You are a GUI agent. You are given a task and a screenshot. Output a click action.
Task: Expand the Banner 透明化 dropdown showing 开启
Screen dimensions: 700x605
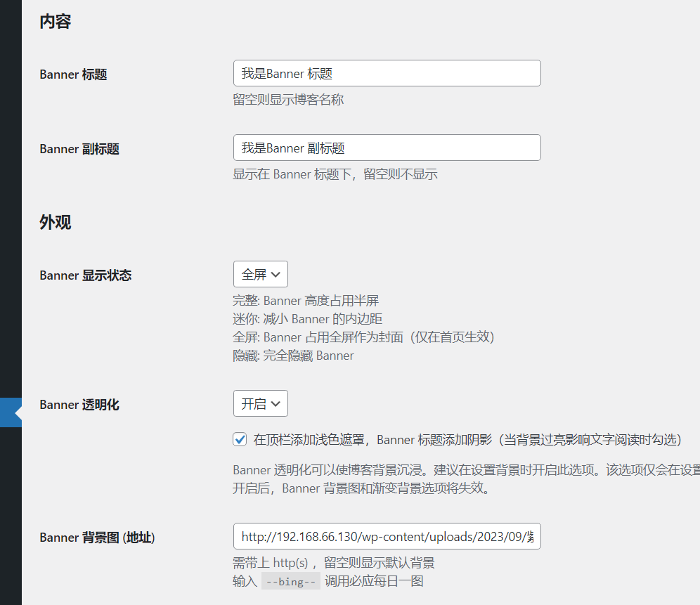point(260,403)
